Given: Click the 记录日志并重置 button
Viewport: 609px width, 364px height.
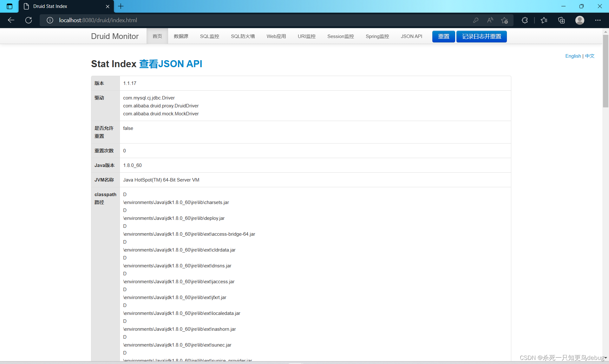Looking at the screenshot, I should (481, 36).
